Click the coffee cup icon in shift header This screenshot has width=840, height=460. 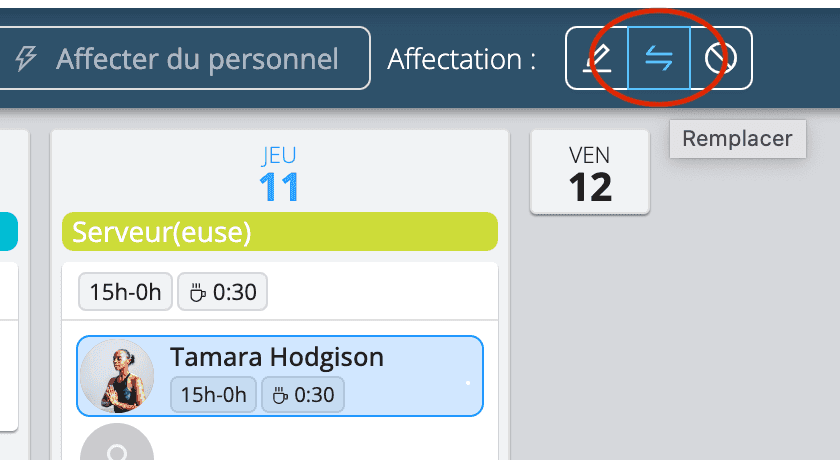pyautogui.click(x=198, y=293)
